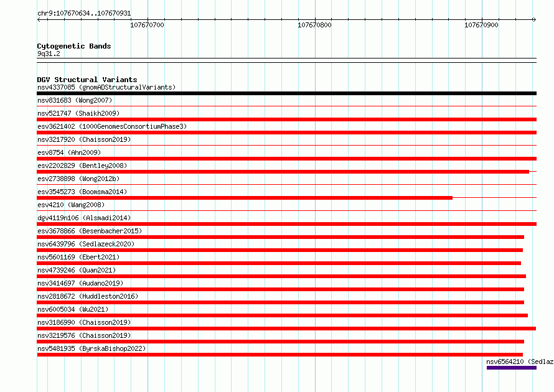The width and height of the screenshot is (554, 392).
Task: Click the DGV Structural Variants track title
Action: pos(87,80)
